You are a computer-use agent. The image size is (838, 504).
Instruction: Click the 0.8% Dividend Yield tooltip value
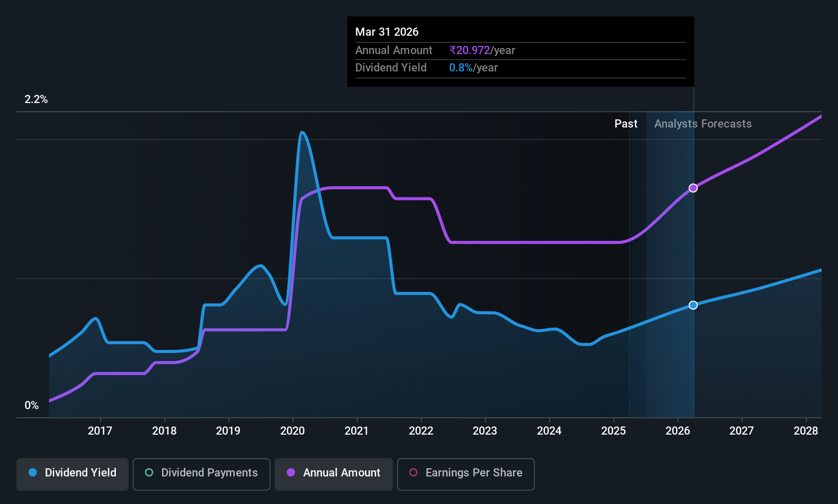point(461,68)
